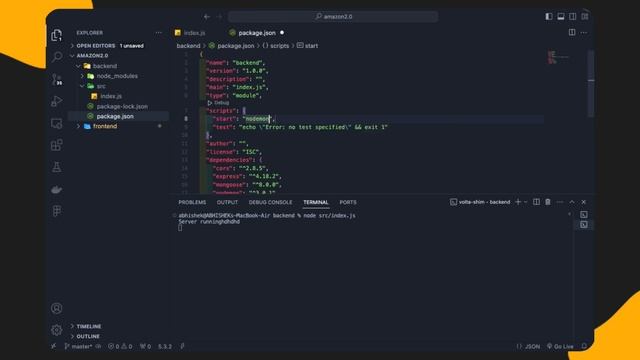Screen dimensions: 640x360
Task: Open the notifications bell in status bar
Action: [584, 346]
